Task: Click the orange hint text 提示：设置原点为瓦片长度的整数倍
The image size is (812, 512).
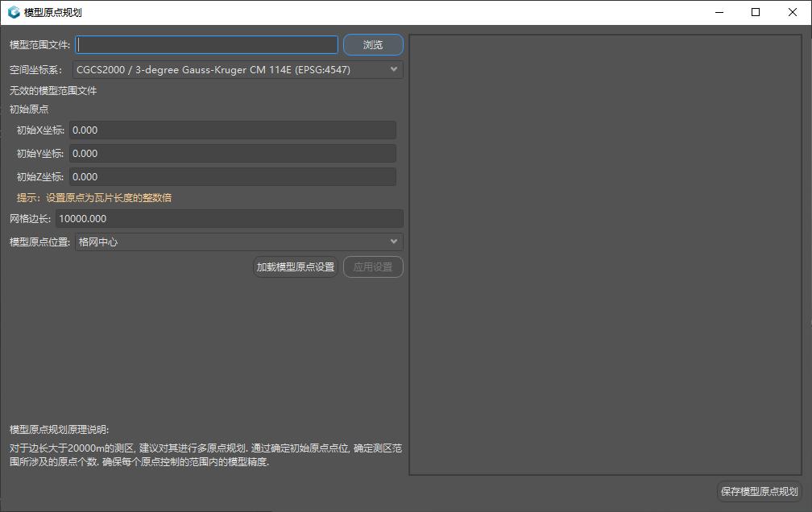Action: click(x=94, y=198)
